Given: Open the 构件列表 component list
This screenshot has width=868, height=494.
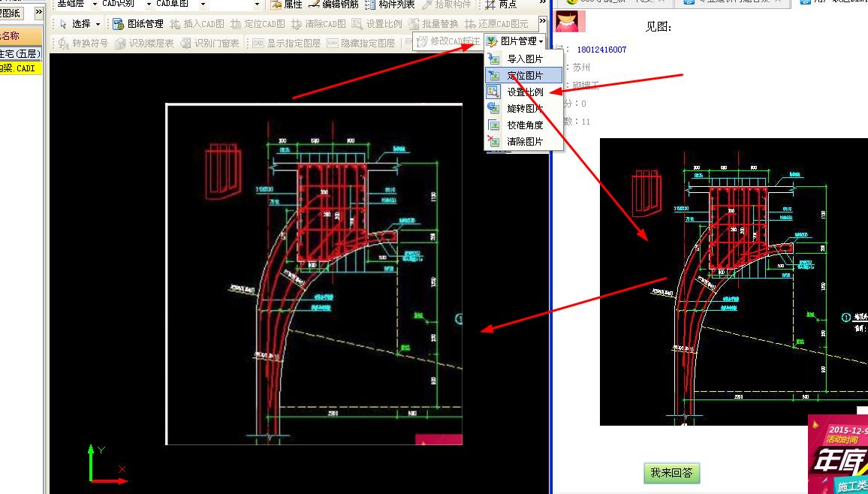Looking at the screenshot, I should (390, 5).
